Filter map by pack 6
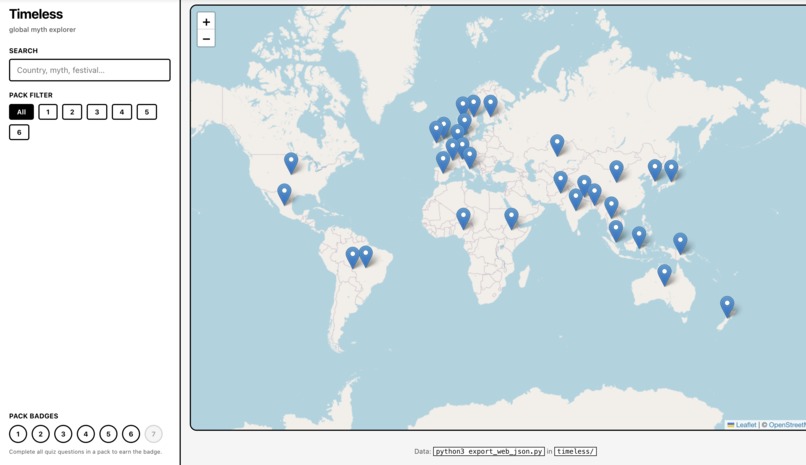The width and height of the screenshot is (806, 465). [x=19, y=133]
